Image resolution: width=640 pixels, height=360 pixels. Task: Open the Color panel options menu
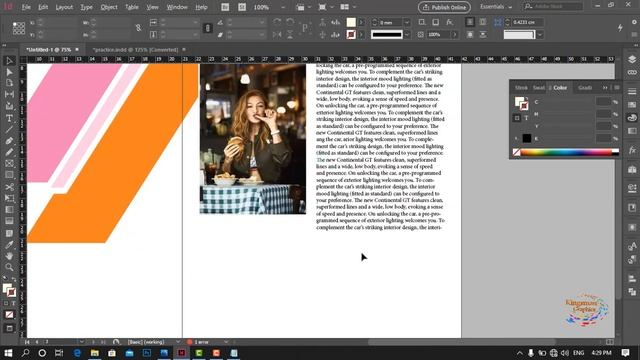click(617, 88)
